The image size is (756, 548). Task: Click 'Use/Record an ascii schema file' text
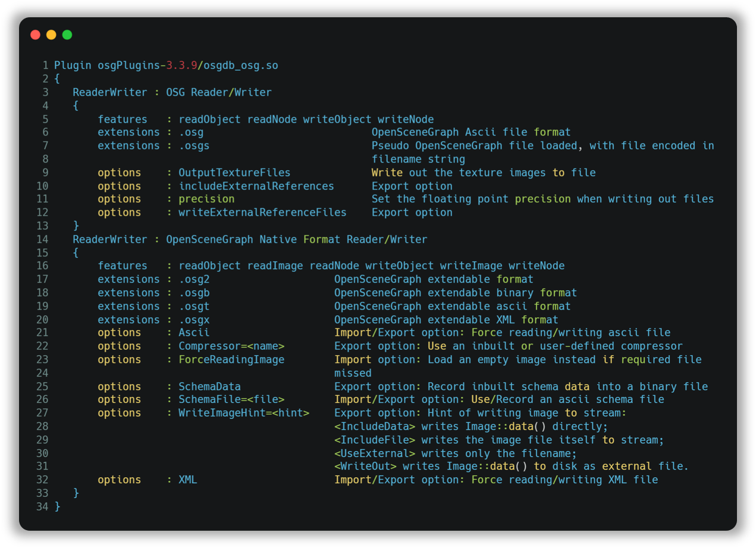(x=568, y=399)
